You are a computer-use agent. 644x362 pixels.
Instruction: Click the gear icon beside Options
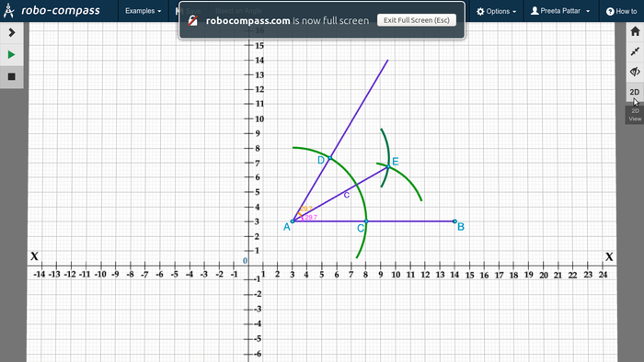pos(480,11)
